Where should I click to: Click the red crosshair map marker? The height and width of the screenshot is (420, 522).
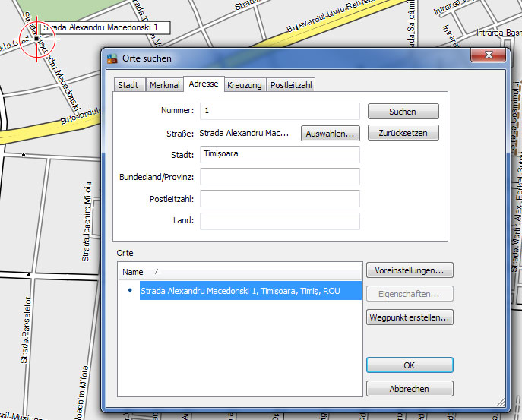36,38
